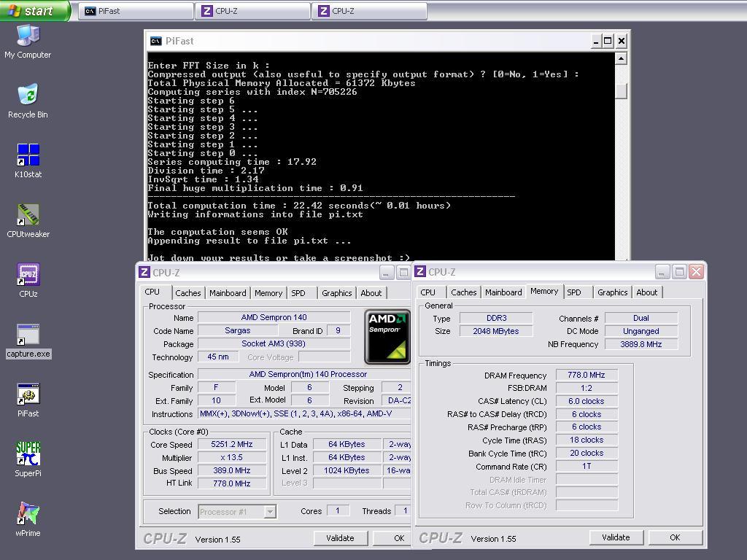This screenshot has width=747, height=560.
Task: Click the NB Frequency value 3889.8 MHz
Action: click(641, 344)
